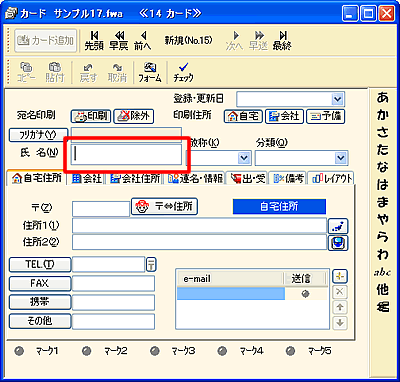Viewport: 400px width, 382px height.
Task: Click the train icon beside 住所2
Action: (338, 243)
